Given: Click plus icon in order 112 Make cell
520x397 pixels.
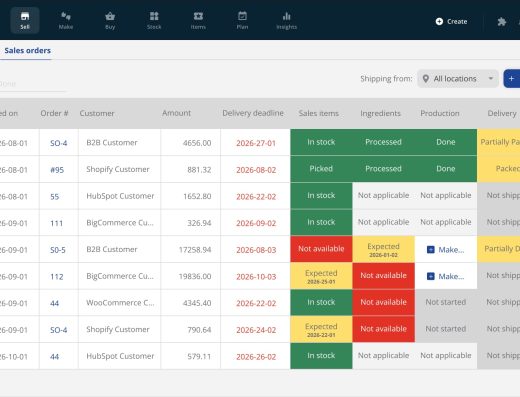Looking at the screenshot, I should (431, 276).
